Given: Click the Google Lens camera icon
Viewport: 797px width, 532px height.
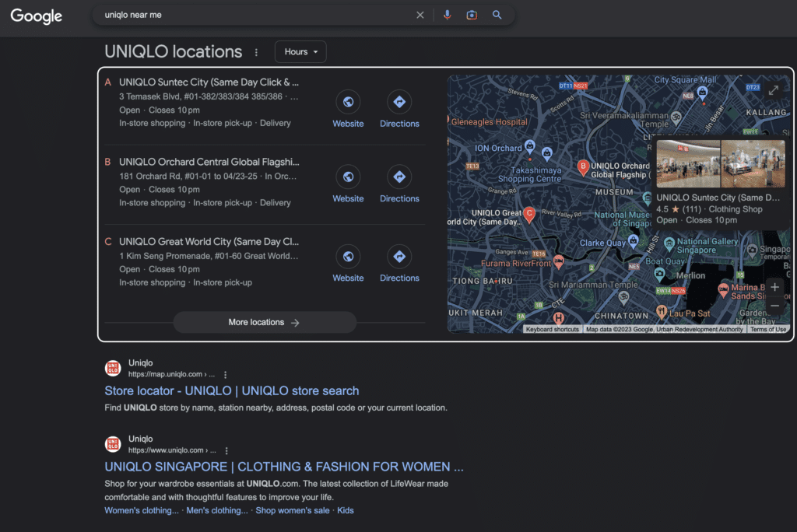Looking at the screenshot, I should (472, 15).
